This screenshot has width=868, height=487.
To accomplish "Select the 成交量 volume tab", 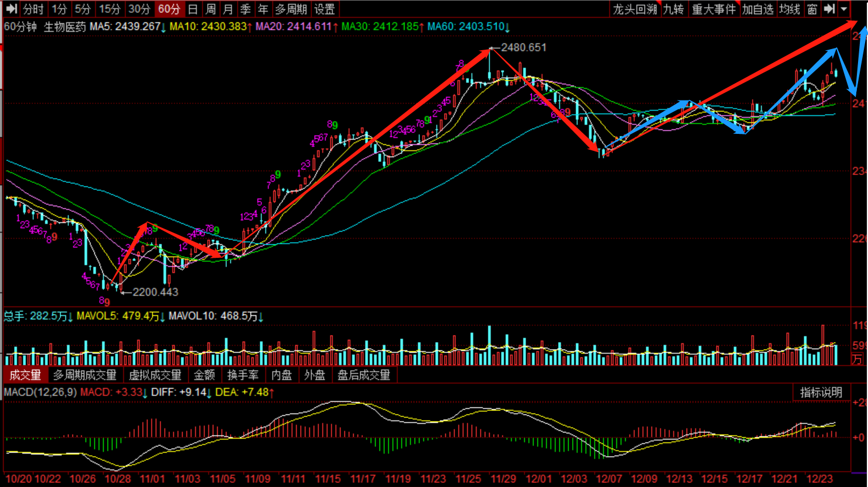I will pyautogui.click(x=25, y=375).
